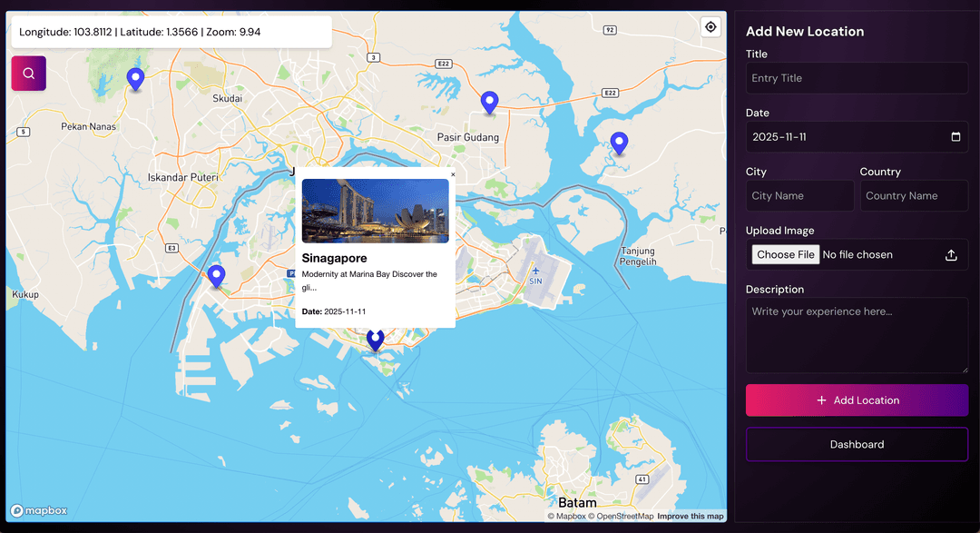Click the dark pin below Singapore popup
Screen dimensions: 980x533
click(x=376, y=341)
